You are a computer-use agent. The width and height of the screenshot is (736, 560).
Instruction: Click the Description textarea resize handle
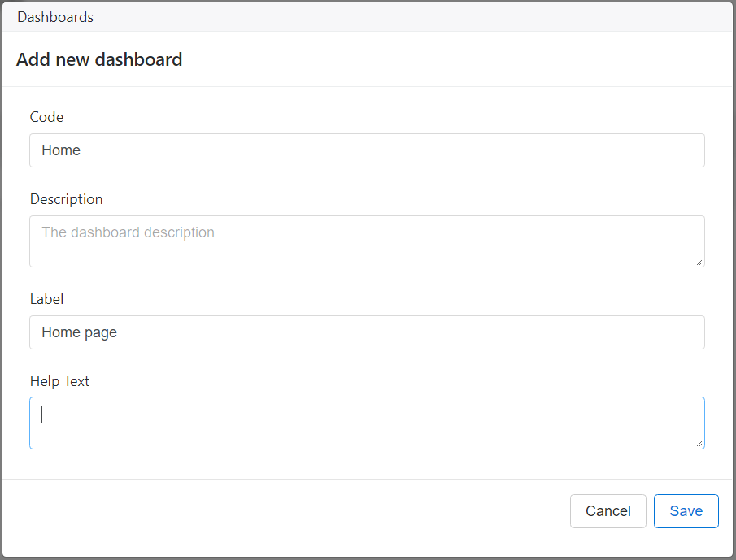700,262
